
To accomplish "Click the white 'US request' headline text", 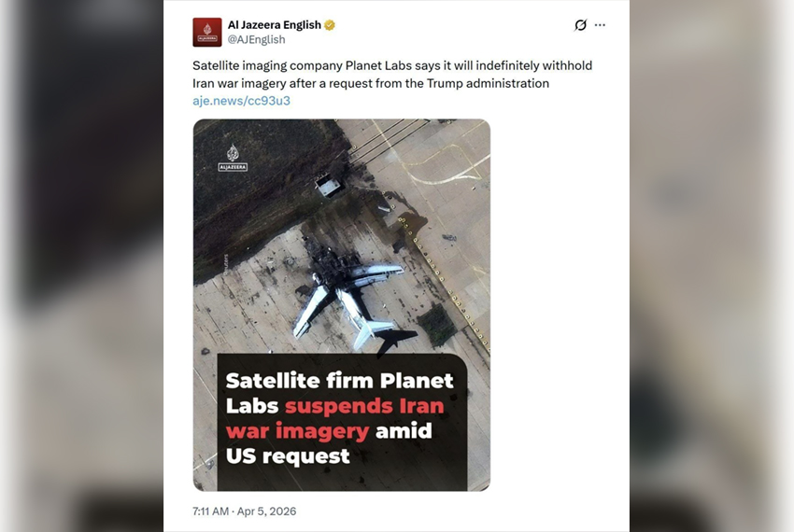I will (288, 456).
